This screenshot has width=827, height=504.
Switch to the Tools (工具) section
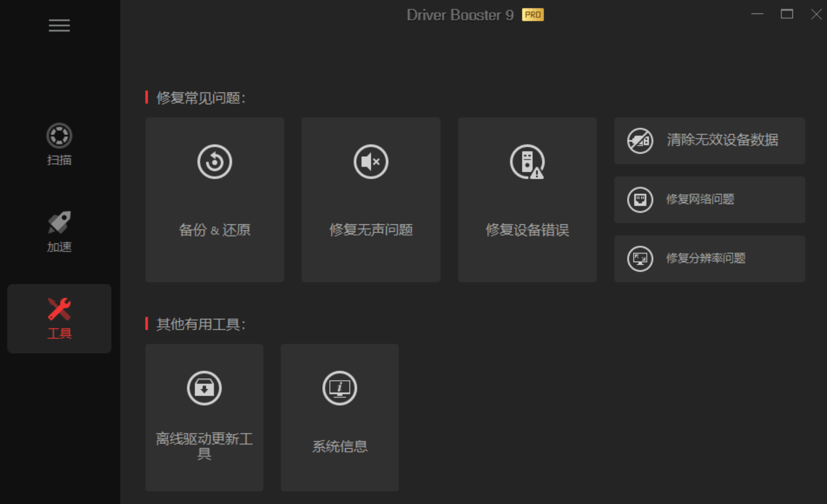59,319
